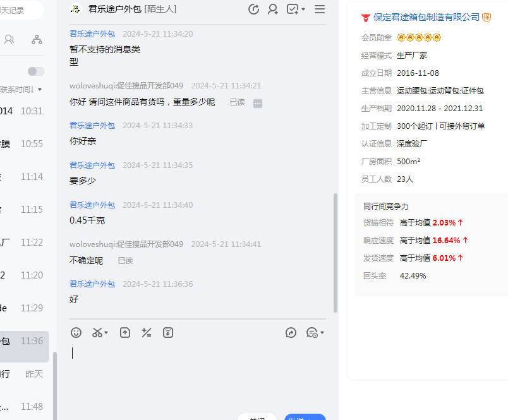Viewport: 508px width, 420px height.
Task: Click the yen payment icon
Action: tap(168, 332)
